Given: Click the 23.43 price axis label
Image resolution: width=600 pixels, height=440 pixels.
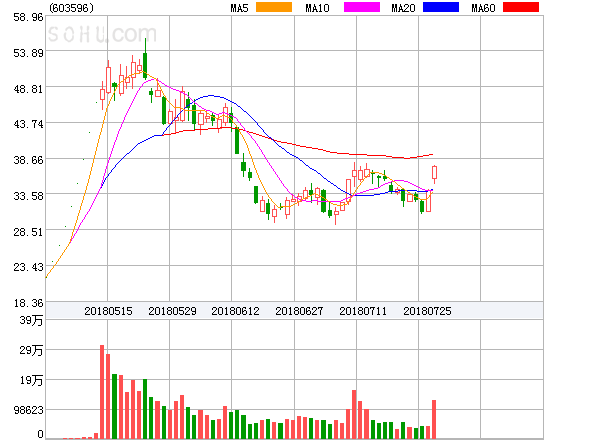Looking at the screenshot, I should coord(28,267).
